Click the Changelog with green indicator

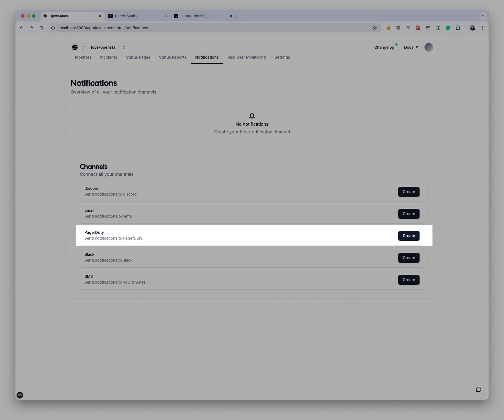click(384, 47)
